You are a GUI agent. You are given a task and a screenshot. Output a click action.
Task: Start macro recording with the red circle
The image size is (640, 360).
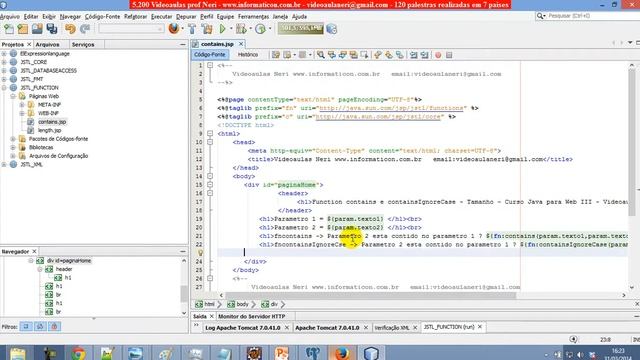click(438, 55)
